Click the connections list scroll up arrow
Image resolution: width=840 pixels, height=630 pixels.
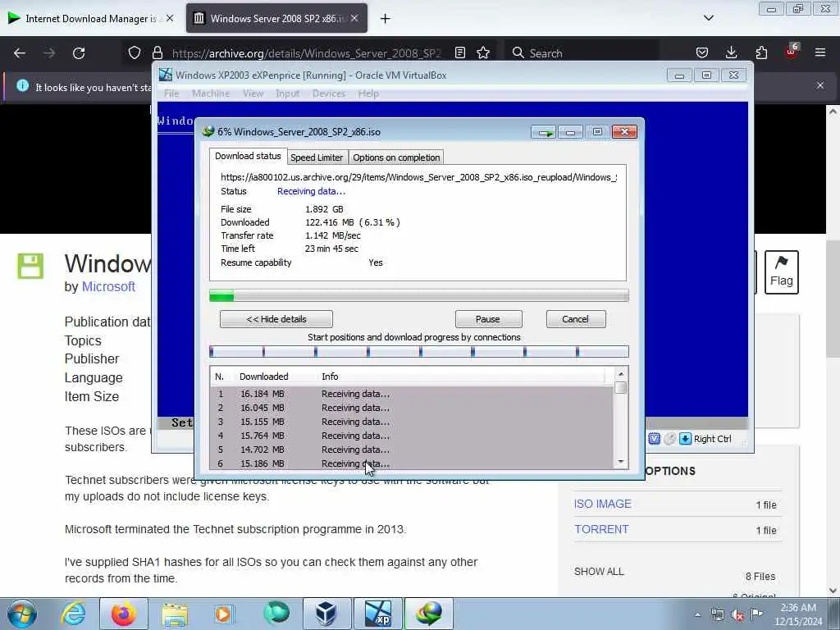621,374
